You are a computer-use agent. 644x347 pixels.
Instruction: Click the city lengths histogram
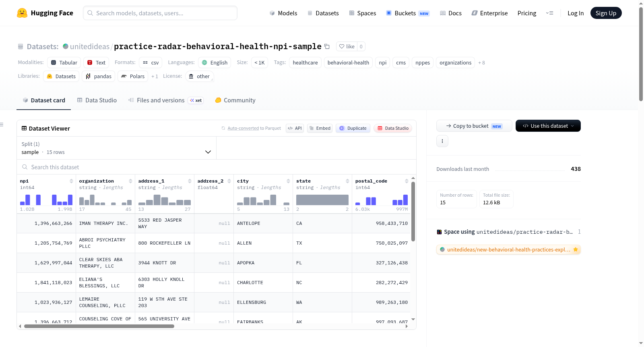point(263,200)
